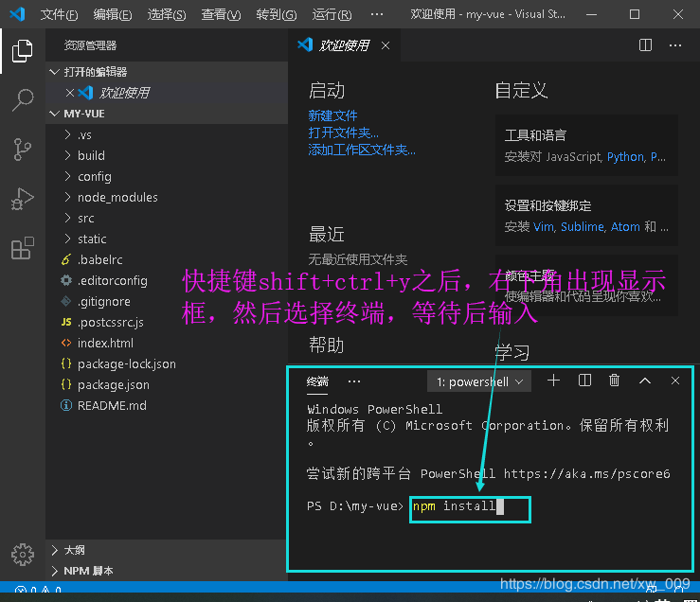
Task: Open the Manage gear settings icon
Action: (x=22, y=555)
